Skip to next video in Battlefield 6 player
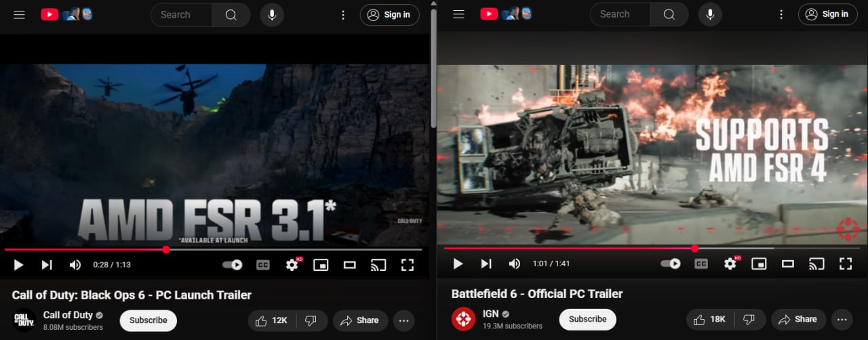Image resolution: width=868 pixels, height=340 pixels. pyautogui.click(x=486, y=263)
